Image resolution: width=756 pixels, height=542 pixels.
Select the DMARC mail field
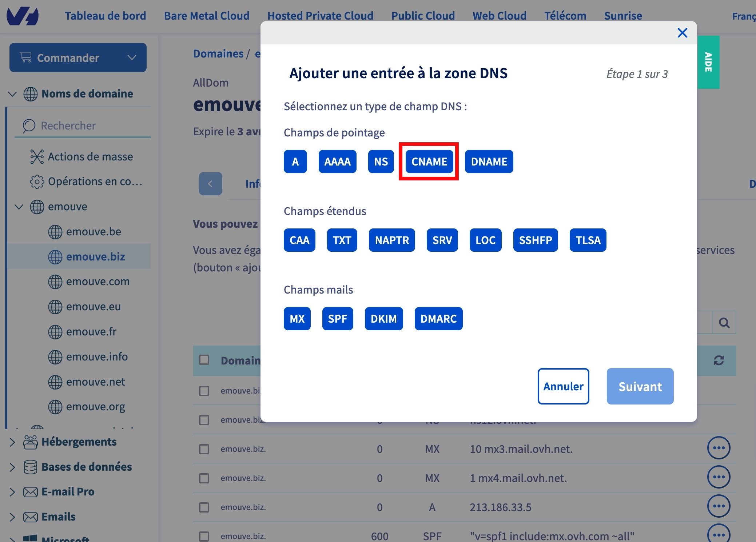pyautogui.click(x=438, y=319)
